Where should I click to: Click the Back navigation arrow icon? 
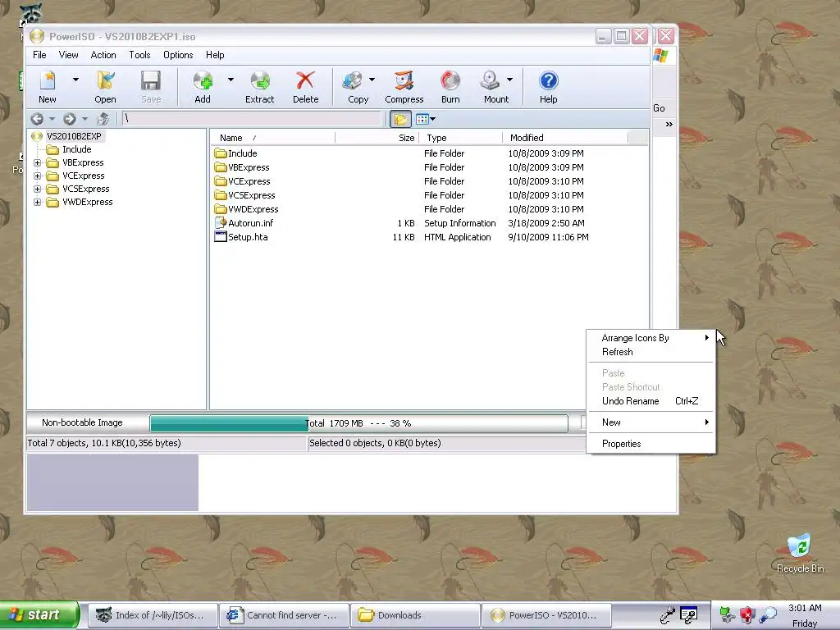point(37,118)
